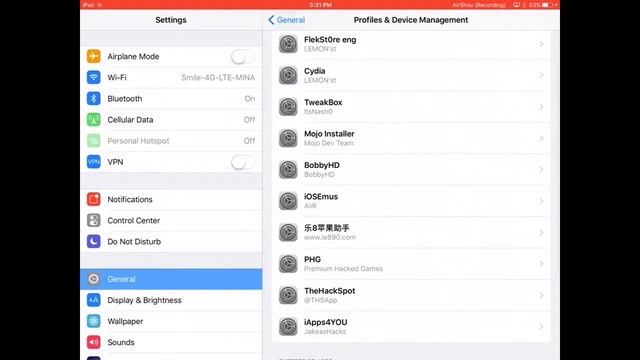
Task: Open the Personal Hotspot label
Action: click(138, 141)
